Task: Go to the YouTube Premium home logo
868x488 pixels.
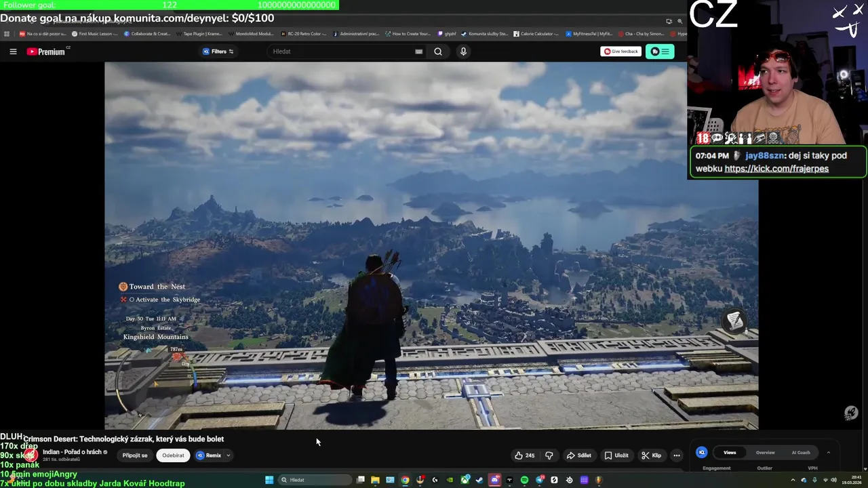Action: (x=45, y=52)
